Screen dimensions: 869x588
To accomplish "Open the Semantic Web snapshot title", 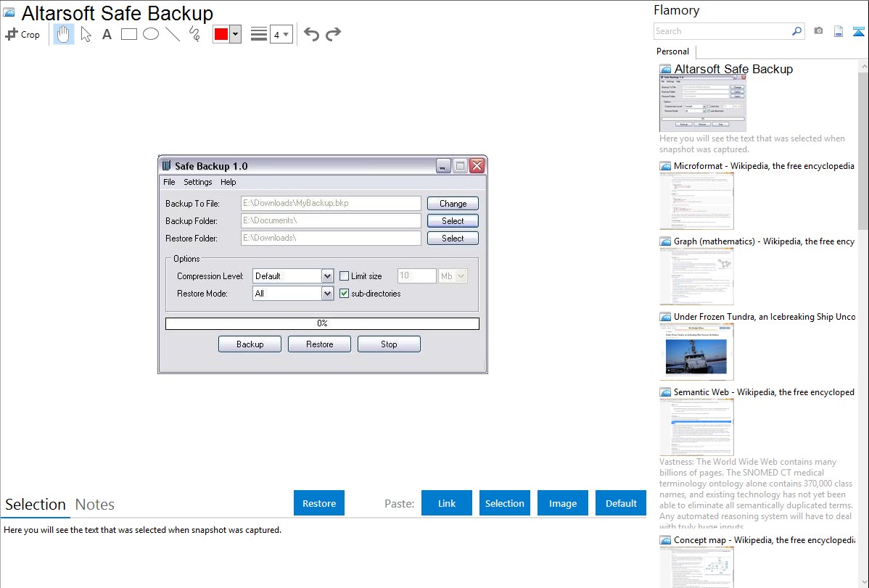I will [764, 392].
